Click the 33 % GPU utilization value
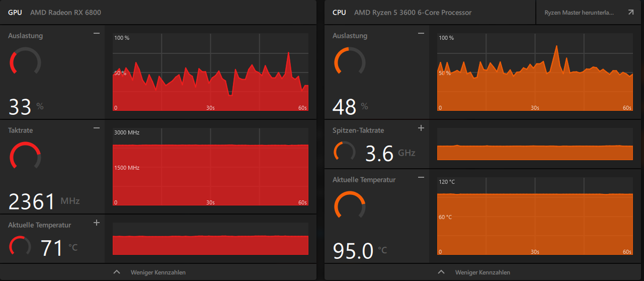Viewport: 644px width, 281px height. (26, 107)
